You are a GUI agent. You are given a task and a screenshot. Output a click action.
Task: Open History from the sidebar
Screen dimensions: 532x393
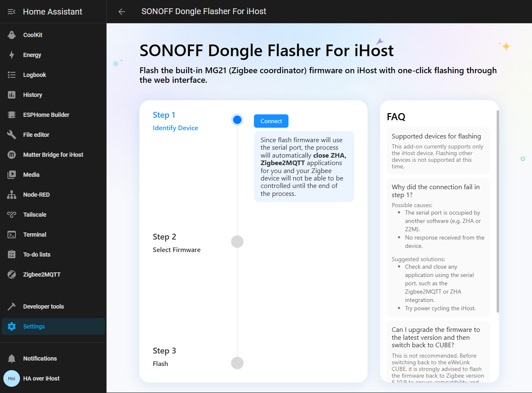point(53,95)
